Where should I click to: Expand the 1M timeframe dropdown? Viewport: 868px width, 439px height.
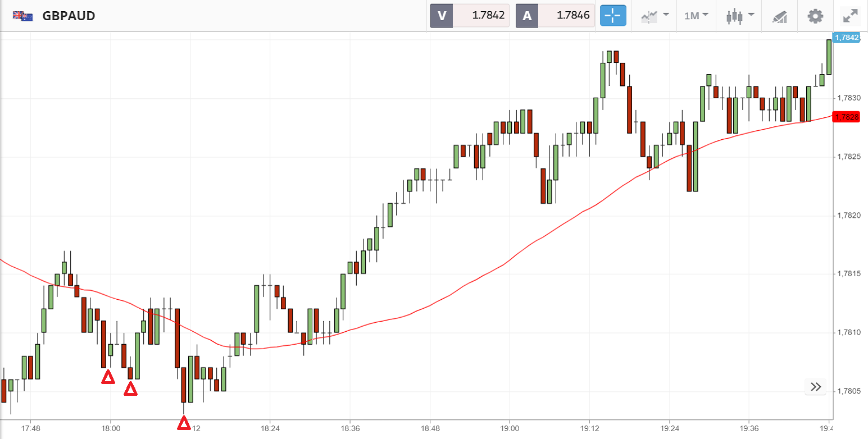click(x=696, y=16)
